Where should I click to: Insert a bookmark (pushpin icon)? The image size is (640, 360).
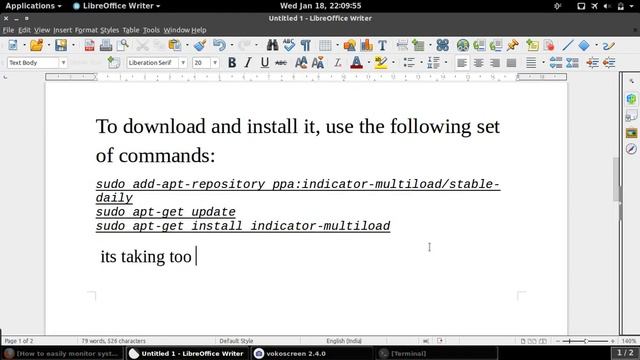coord(513,45)
